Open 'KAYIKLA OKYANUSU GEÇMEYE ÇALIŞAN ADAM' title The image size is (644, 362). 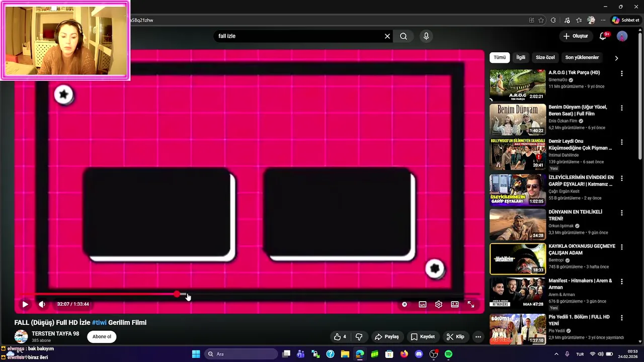tap(582, 249)
